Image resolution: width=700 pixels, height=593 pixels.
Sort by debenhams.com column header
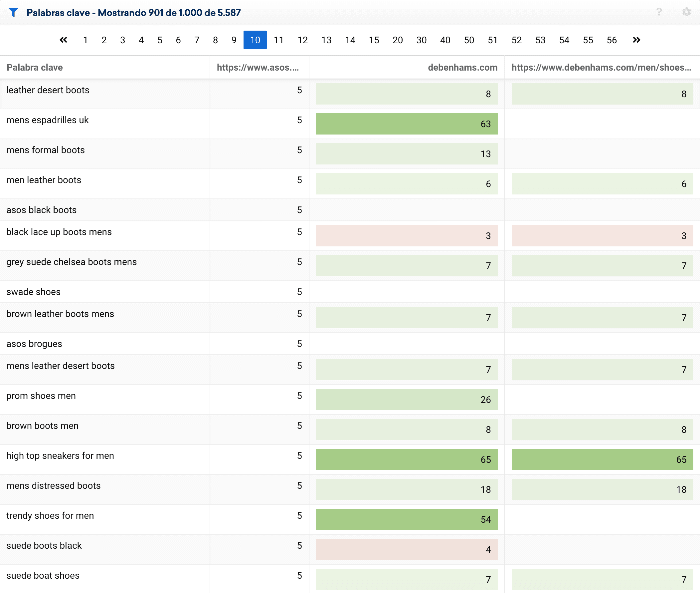click(462, 67)
